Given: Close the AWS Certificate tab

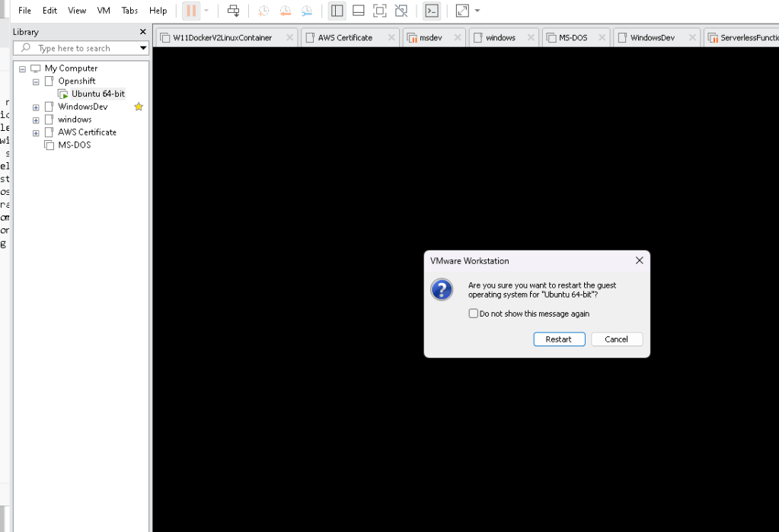Looking at the screenshot, I should [x=391, y=37].
